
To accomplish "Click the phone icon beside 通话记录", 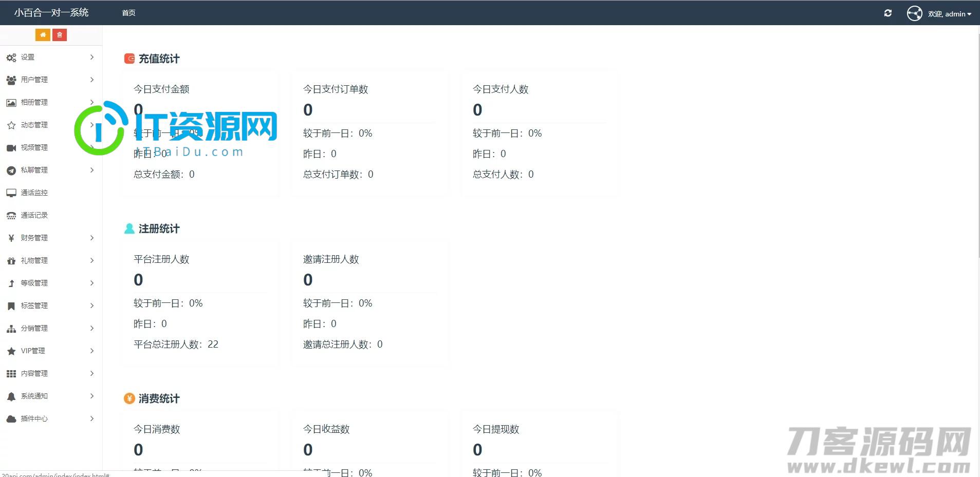I will pyautogui.click(x=11, y=216).
